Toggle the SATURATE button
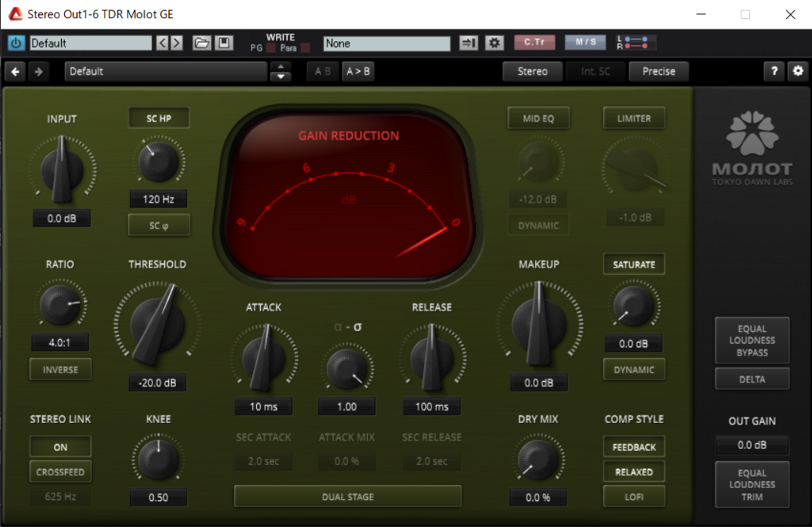 pyautogui.click(x=634, y=264)
